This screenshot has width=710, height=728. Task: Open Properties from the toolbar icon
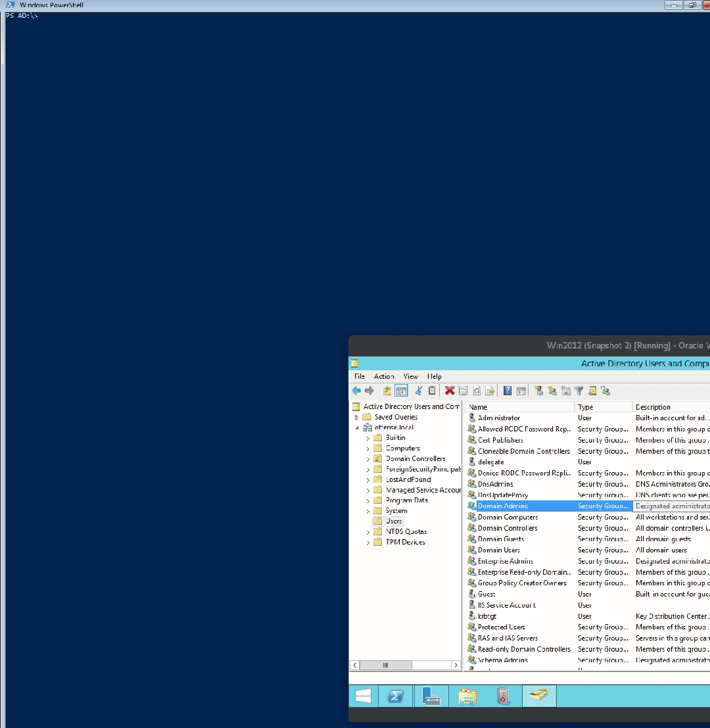pyautogui.click(x=463, y=391)
